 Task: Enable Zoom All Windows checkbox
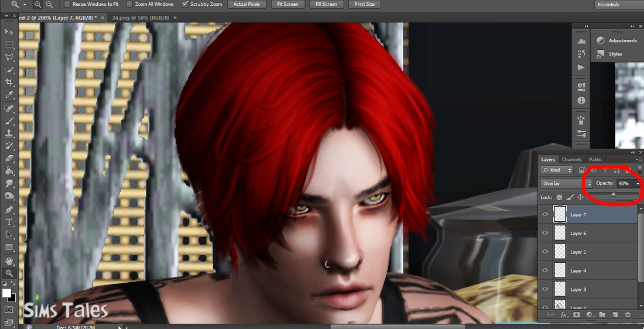tap(130, 4)
